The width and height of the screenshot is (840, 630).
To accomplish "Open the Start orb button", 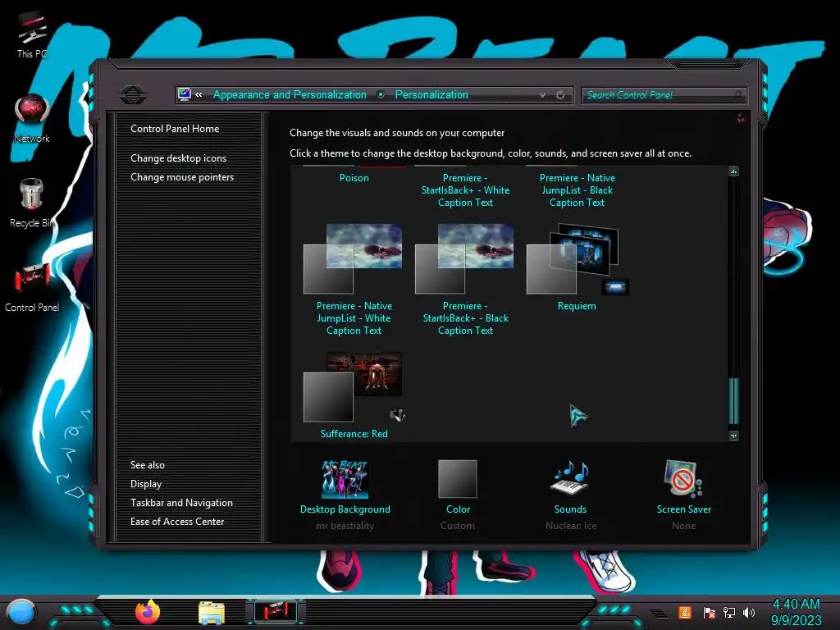I will [21, 612].
